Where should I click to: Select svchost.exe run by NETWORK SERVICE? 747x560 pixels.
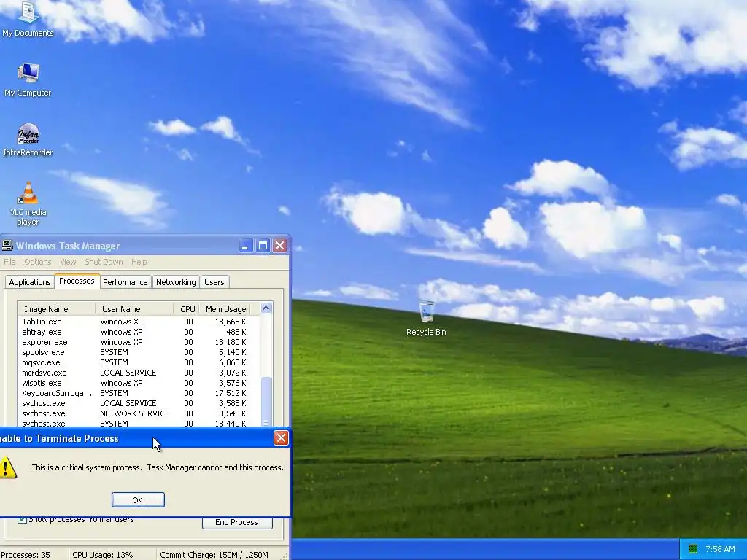[x=139, y=414]
